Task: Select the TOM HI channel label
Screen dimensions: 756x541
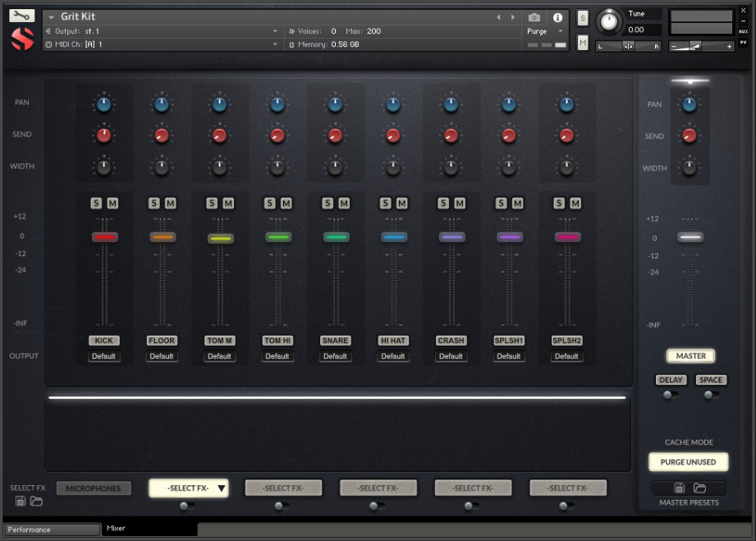Action: [277, 341]
